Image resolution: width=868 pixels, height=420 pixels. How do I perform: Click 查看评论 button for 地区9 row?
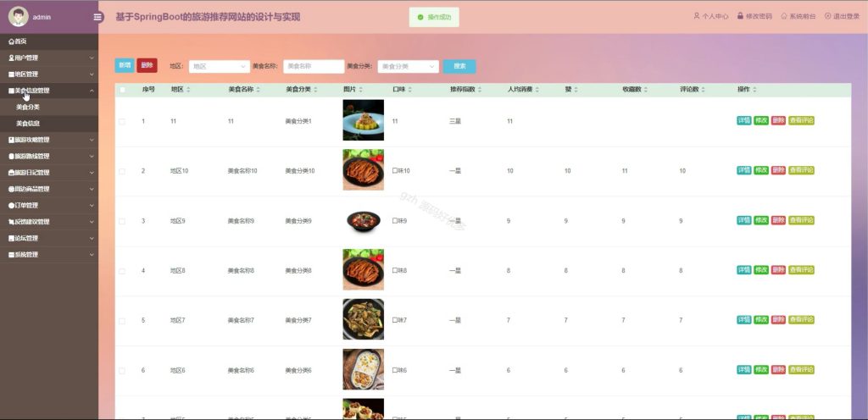tap(801, 220)
